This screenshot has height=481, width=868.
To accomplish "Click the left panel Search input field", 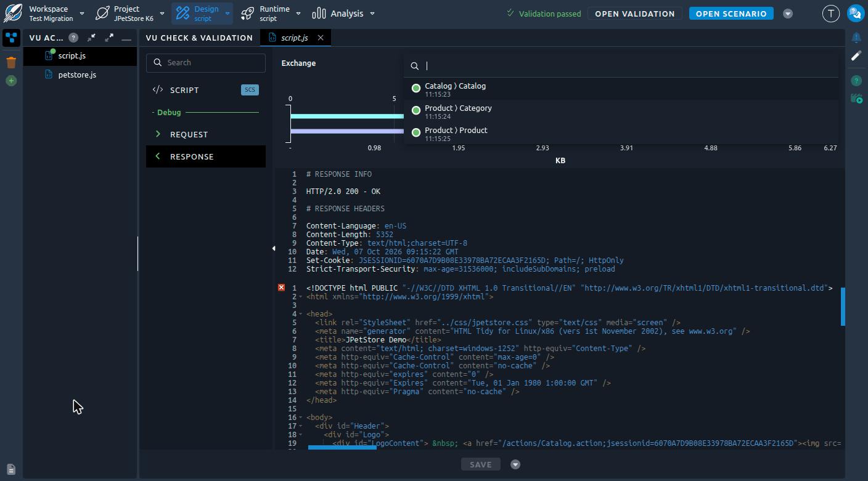I will 206,62.
